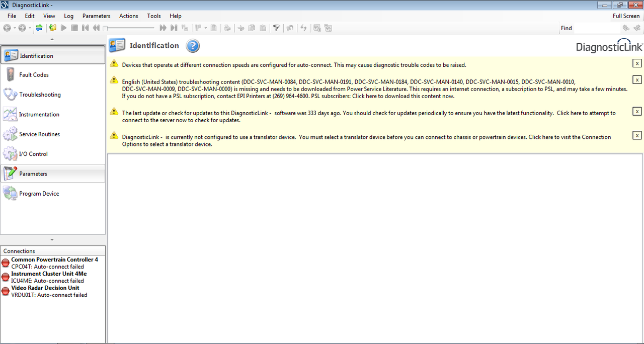Click the down arrow below the sidebar list
Screen dimensions: 644x344
coord(52,240)
